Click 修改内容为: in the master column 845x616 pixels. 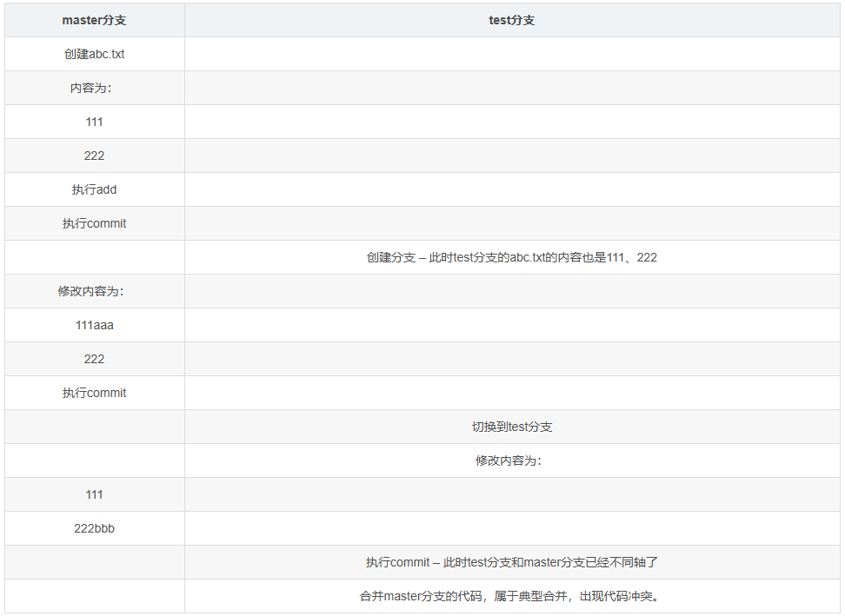click(x=94, y=291)
